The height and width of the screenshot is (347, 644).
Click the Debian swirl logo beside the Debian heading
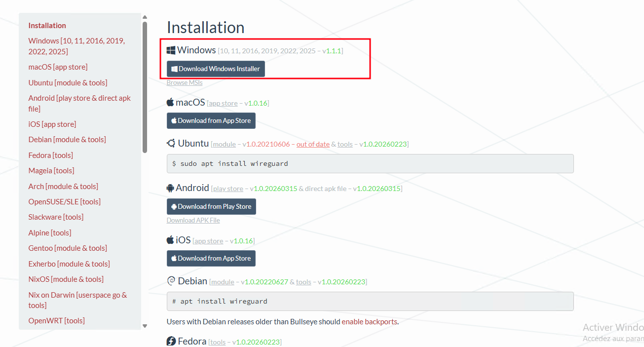171,281
